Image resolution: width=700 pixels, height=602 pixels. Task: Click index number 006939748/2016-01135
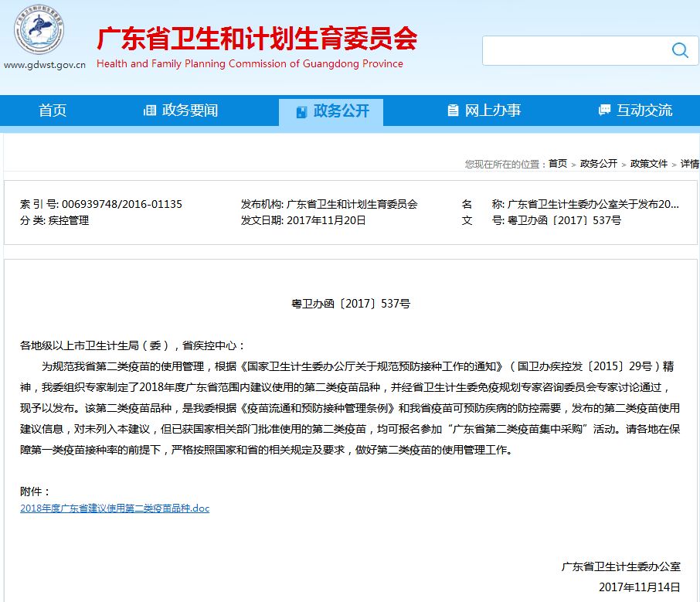(x=122, y=205)
